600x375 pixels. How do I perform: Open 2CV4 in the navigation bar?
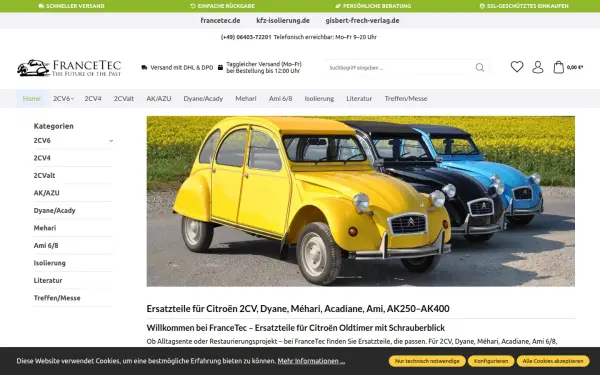coord(93,98)
